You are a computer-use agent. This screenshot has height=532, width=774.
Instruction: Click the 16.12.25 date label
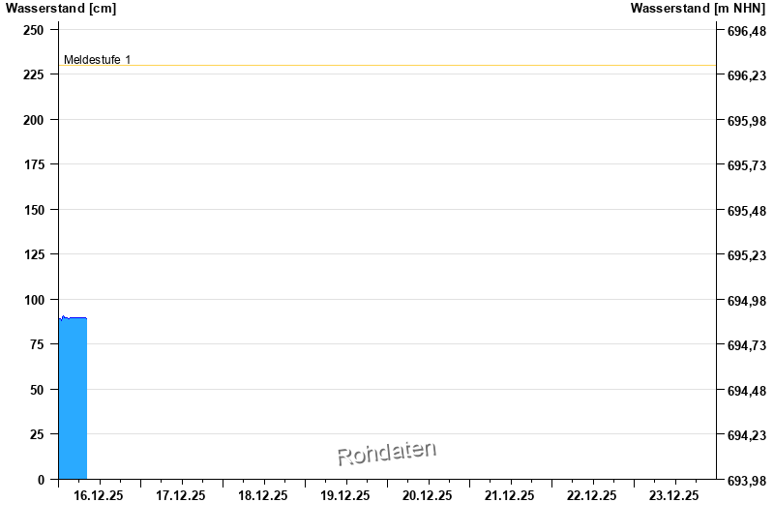point(99,495)
